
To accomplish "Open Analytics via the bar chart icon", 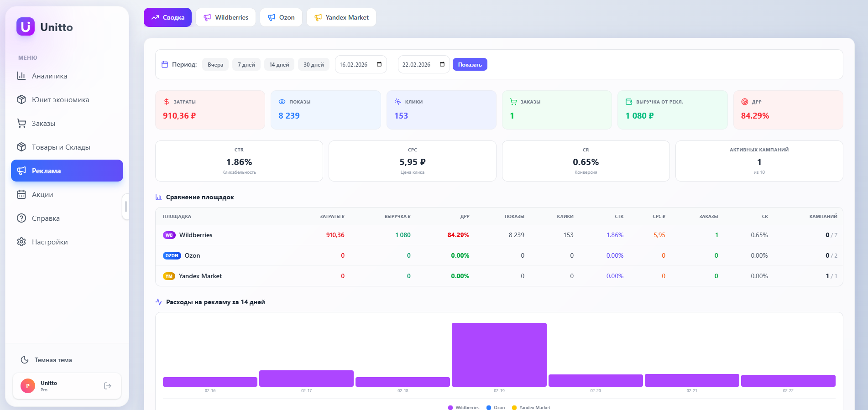I will coord(21,76).
